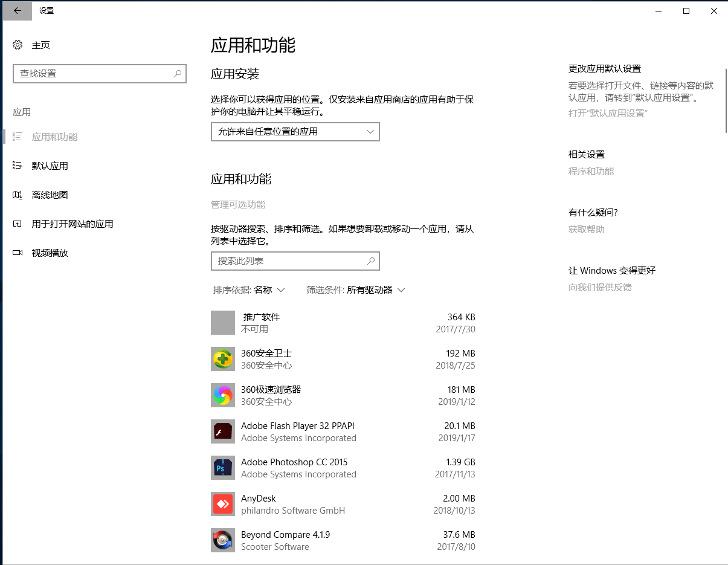Click the magnifier in 搜索此列表 box
The width and height of the screenshot is (728, 565).
371,261
